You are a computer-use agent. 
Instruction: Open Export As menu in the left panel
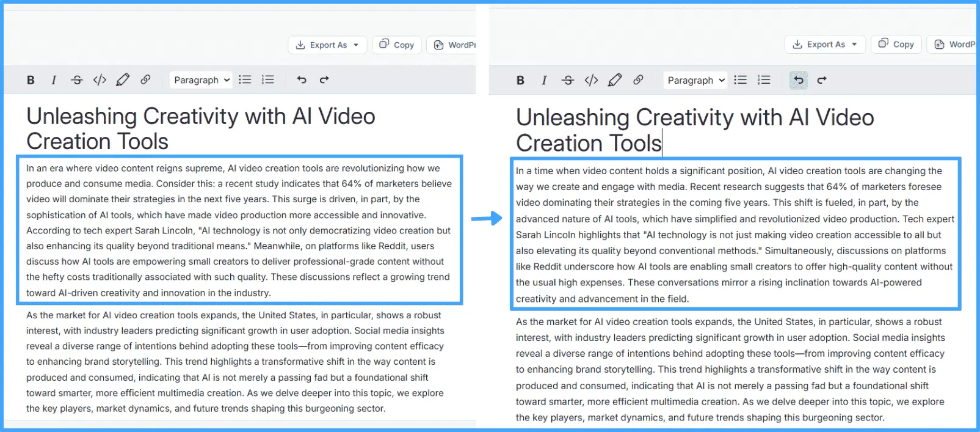[327, 45]
